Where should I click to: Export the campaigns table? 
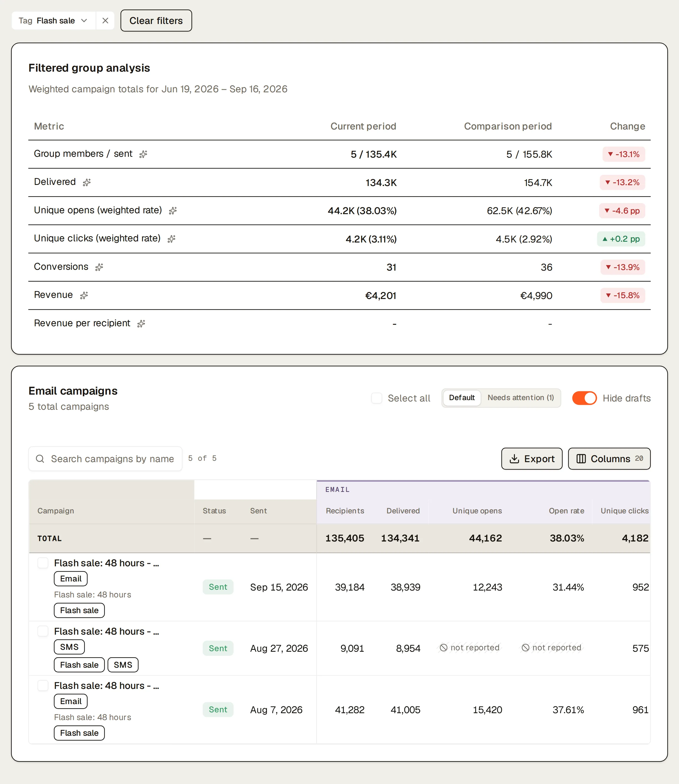[532, 459]
